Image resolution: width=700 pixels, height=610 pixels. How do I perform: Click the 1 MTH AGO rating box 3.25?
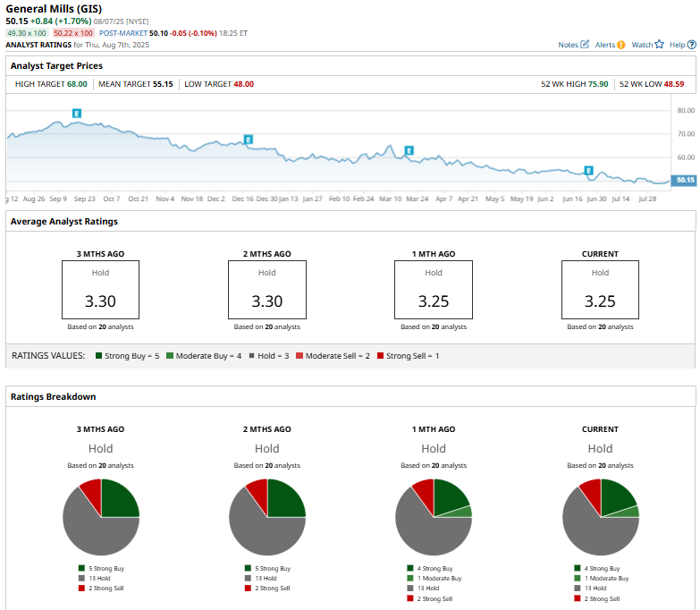(434, 290)
